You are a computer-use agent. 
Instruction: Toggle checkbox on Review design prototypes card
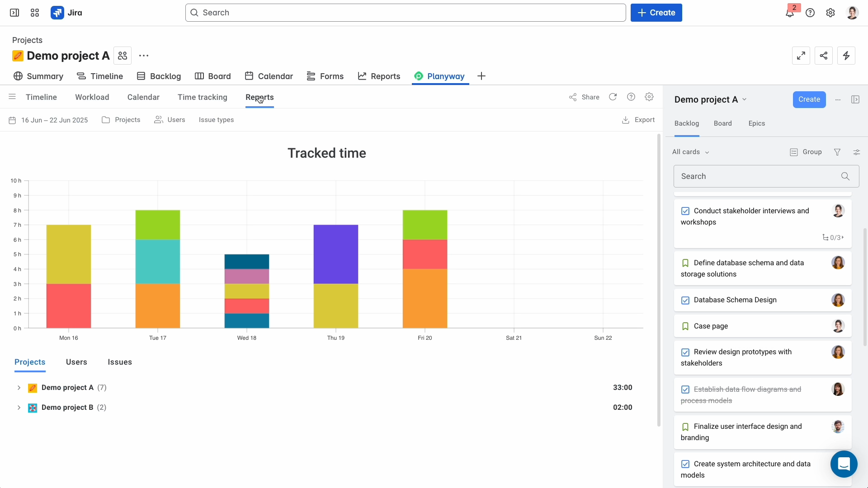pyautogui.click(x=685, y=352)
